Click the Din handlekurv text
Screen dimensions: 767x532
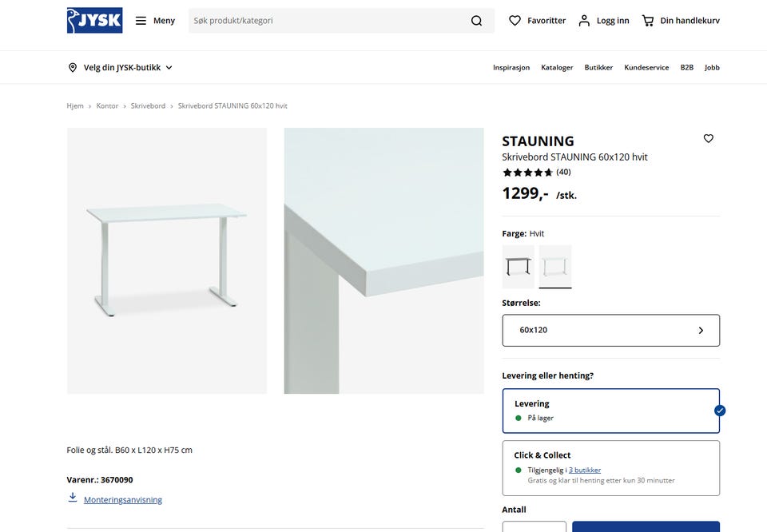(690, 21)
